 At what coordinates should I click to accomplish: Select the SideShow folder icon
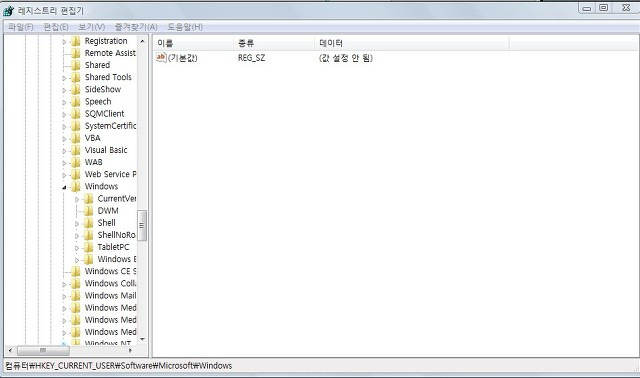click(x=76, y=89)
